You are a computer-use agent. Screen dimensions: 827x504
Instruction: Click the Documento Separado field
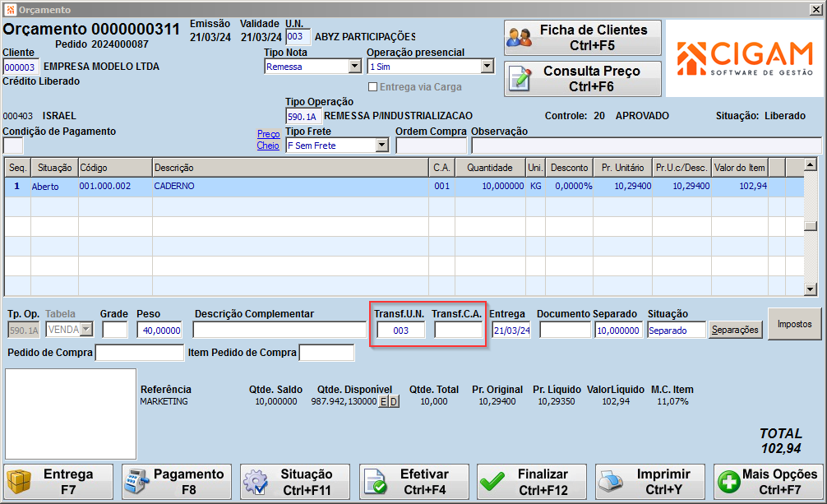coord(566,331)
